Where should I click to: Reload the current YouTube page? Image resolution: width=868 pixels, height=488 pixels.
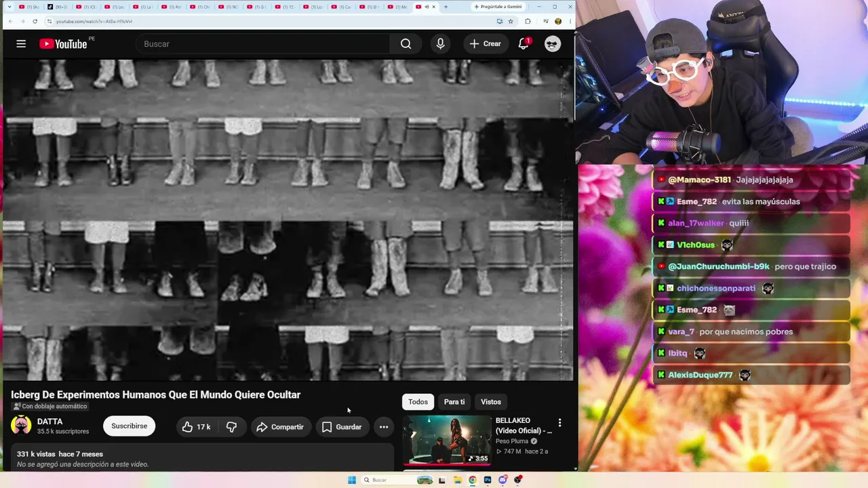coord(35,21)
